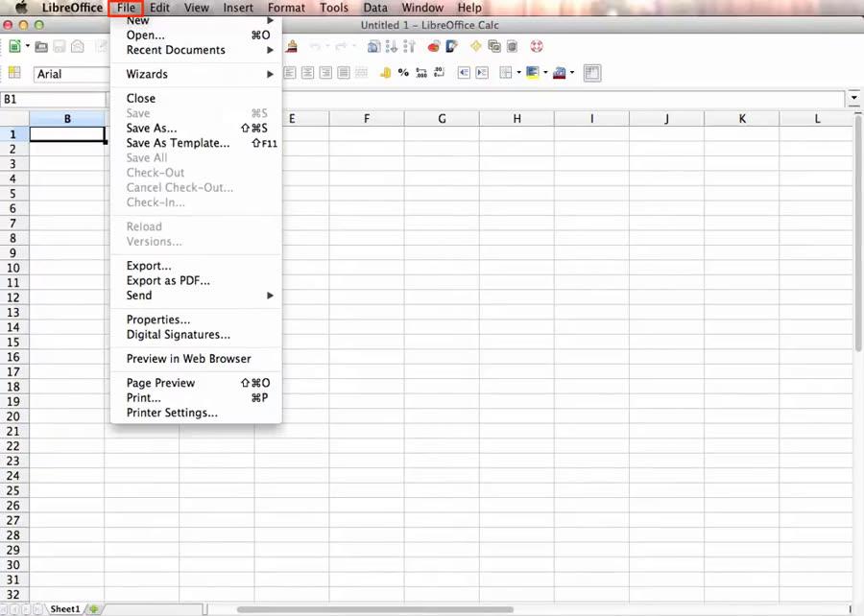The image size is (864, 616).
Task: Open the Apple menu icon
Action: click(21, 8)
